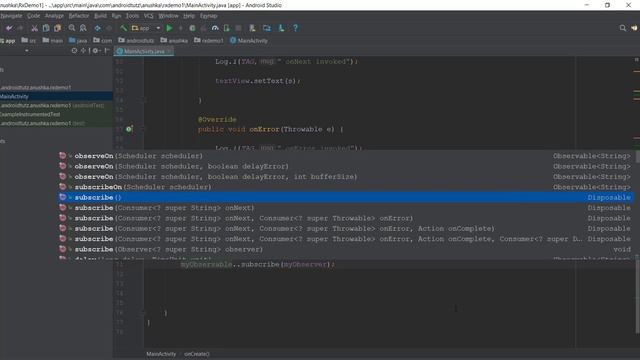Image resolution: width=640 pixels, height=360 pixels.
Task: Open the Run menu
Action: click(116, 16)
